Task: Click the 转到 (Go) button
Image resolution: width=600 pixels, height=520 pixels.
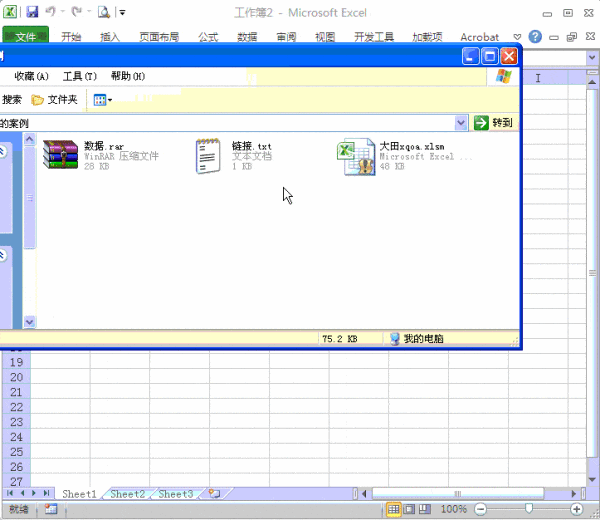Action: click(493, 123)
